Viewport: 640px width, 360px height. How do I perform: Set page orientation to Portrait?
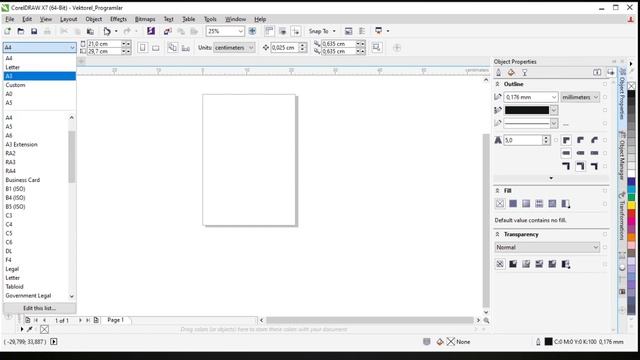coord(142,48)
